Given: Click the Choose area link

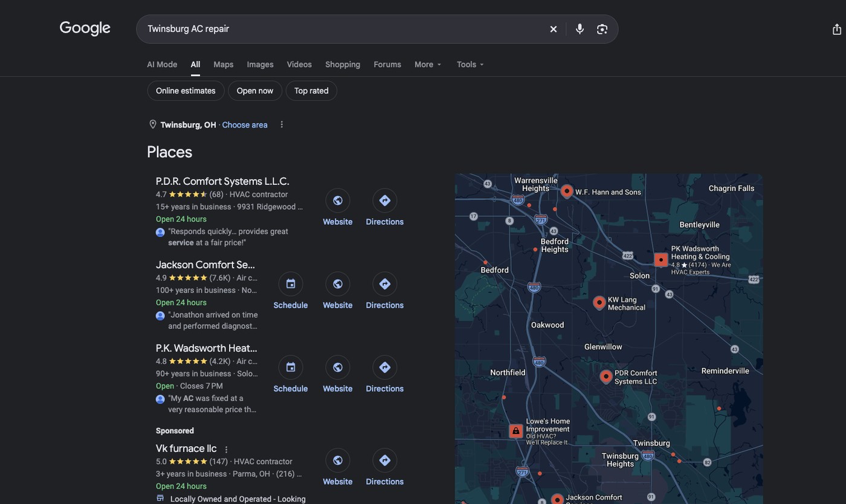Looking at the screenshot, I should (245, 125).
